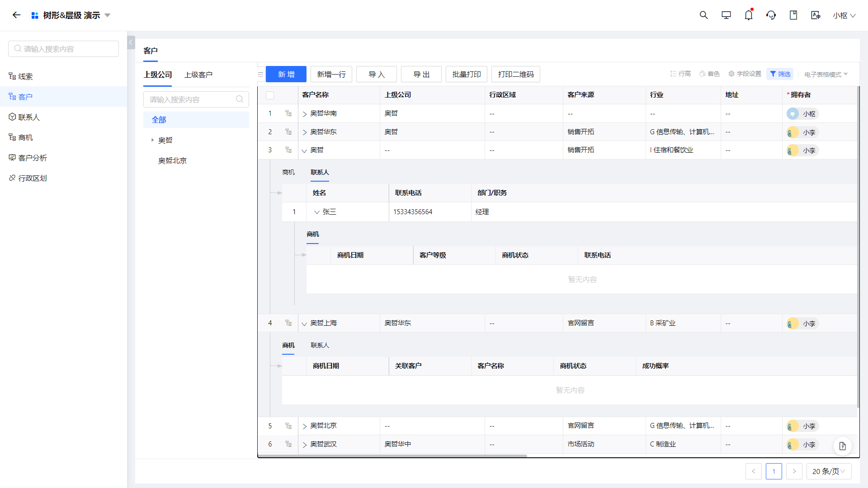
Task: Click the horizontal table scrollbar
Action: pos(392,456)
